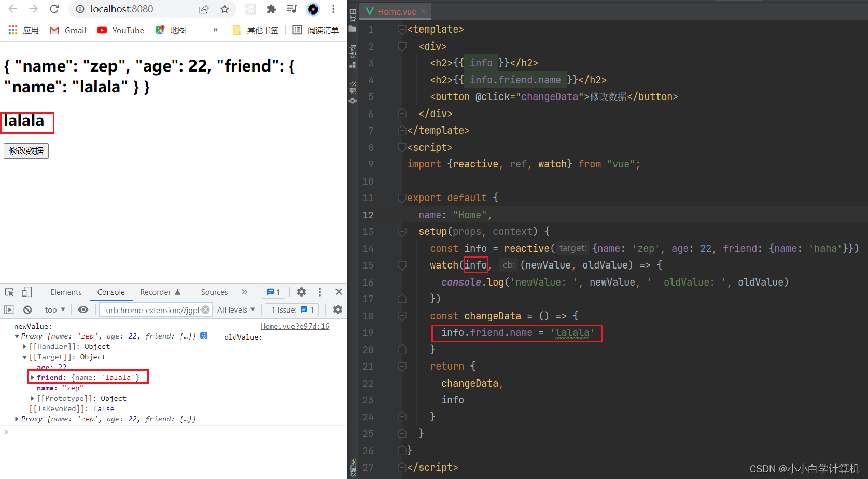Close the DevTools panel

click(339, 292)
